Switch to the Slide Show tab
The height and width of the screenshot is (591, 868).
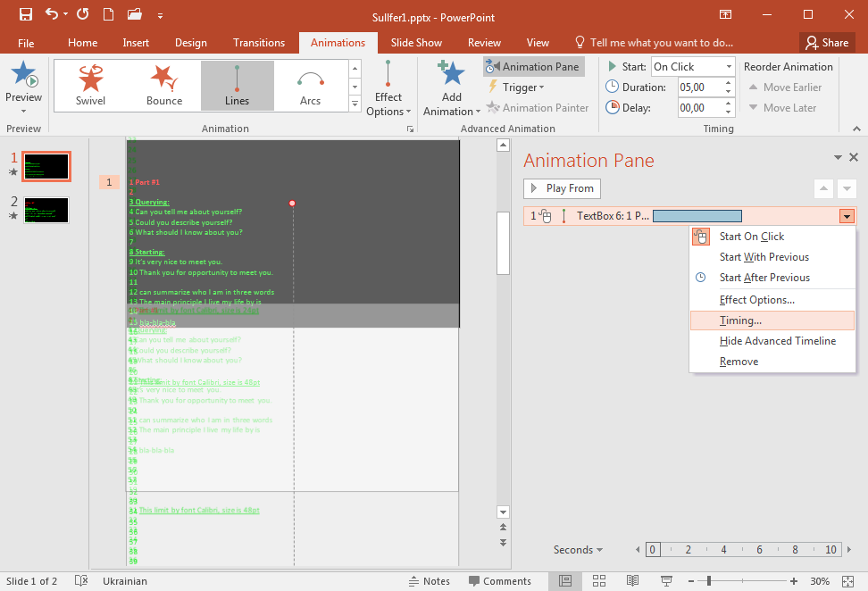[x=416, y=43]
